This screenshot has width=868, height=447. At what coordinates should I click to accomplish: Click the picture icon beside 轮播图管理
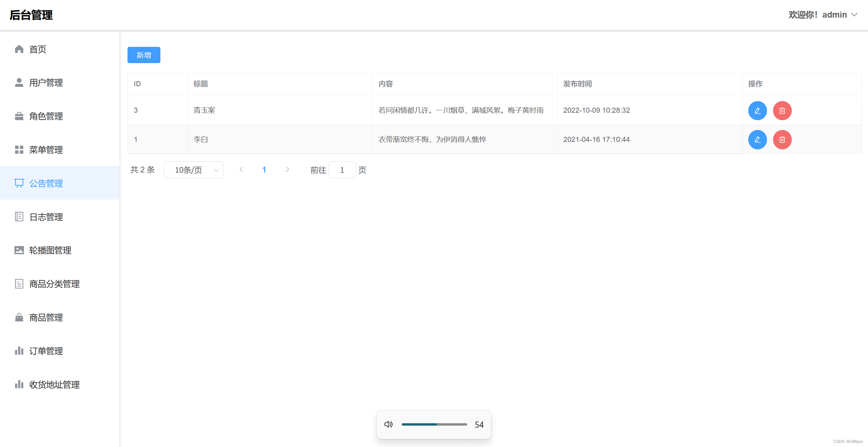(x=19, y=250)
